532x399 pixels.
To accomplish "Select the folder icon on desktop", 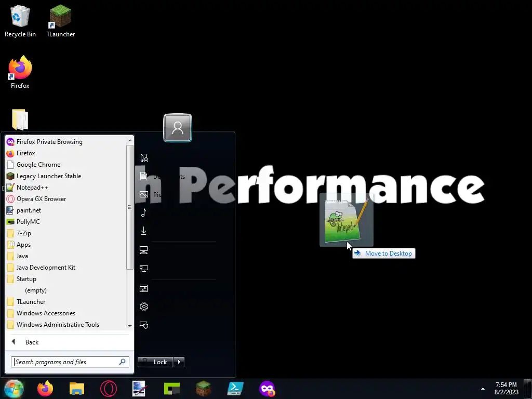I will point(20,119).
